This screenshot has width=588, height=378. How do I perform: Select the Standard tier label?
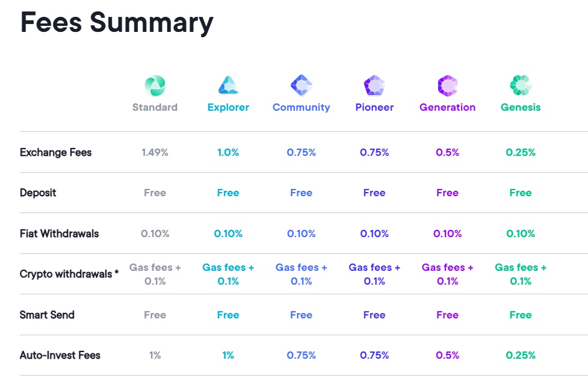pyautogui.click(x=155, y=107)
